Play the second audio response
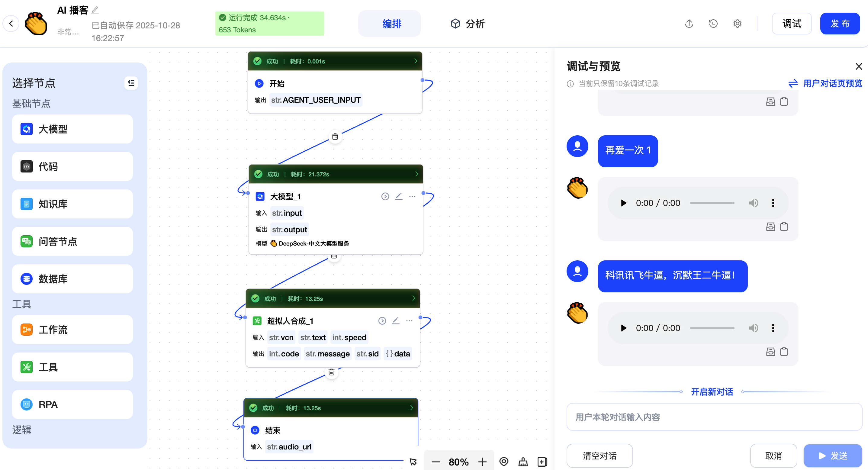 [x=623, y=328]
